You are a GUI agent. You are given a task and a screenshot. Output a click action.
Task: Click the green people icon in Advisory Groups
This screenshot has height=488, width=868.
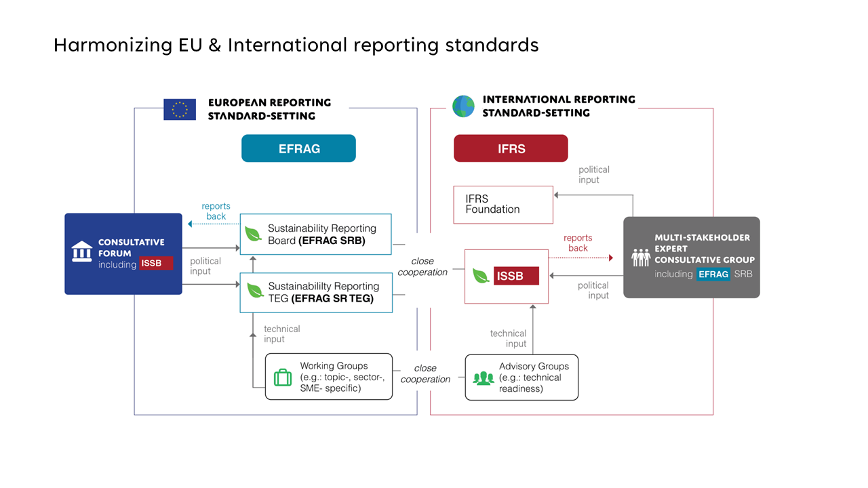click(484, 378)
